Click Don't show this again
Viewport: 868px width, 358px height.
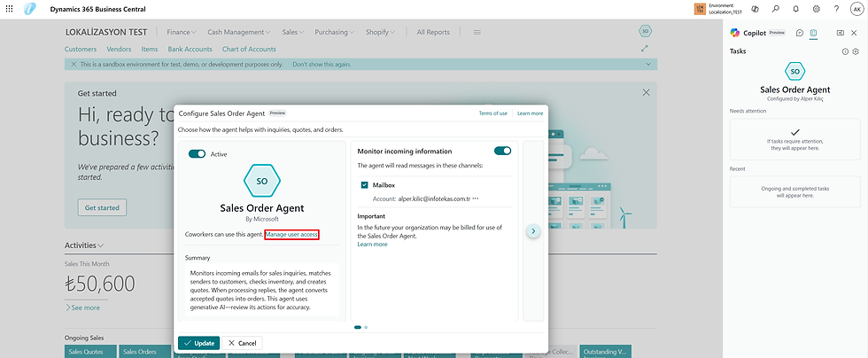[x=322, y=65]
